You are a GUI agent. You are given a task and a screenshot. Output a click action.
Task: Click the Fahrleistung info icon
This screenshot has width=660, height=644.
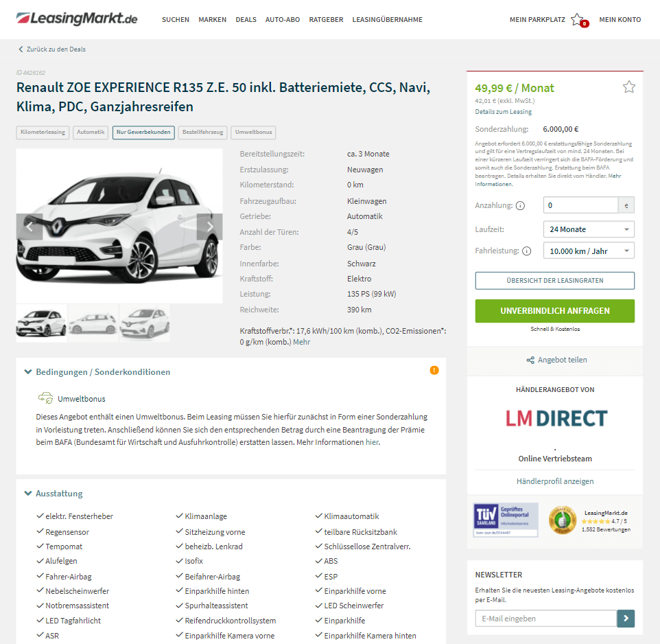click(527, 251)
